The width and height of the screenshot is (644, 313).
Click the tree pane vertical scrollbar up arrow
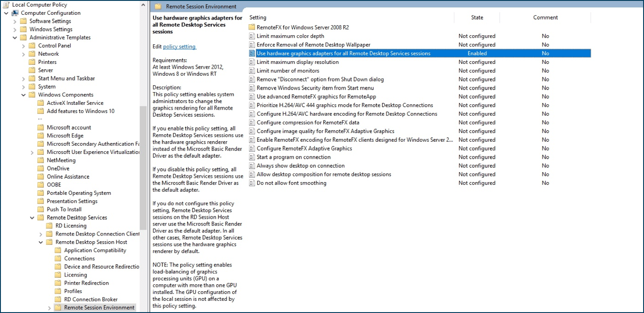point(144,4)
